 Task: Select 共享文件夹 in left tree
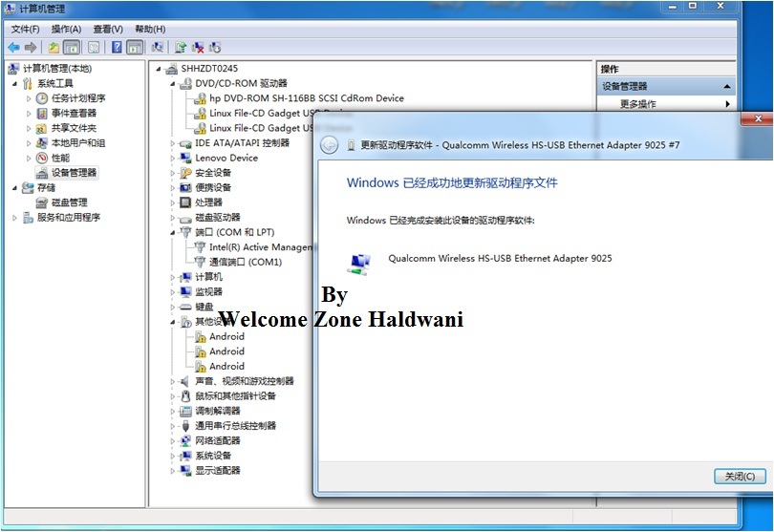point(74,128)
